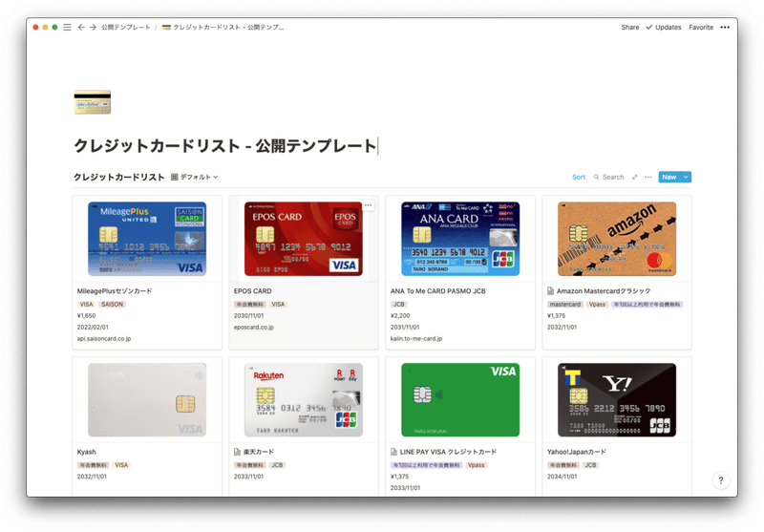Click the 2030/11/01 date on EPOS CARD
The height and width of the screenshot is (532, 764).
(x=248, y=316)
